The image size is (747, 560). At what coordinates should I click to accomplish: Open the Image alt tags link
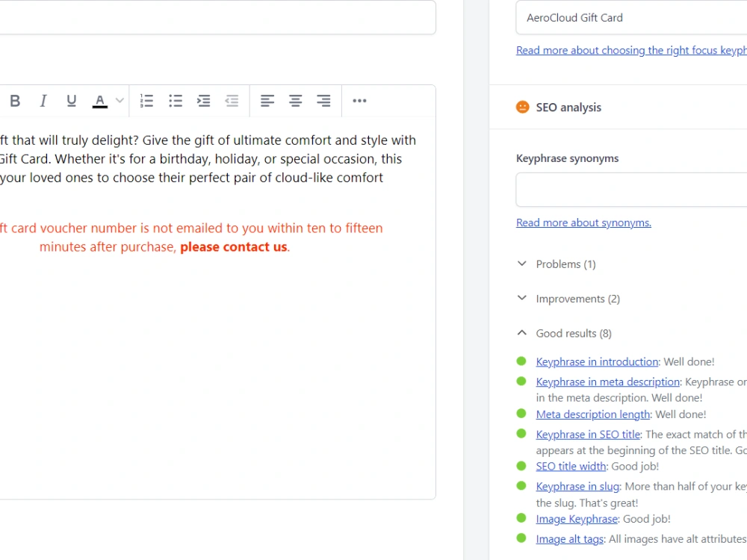point(570,539)
